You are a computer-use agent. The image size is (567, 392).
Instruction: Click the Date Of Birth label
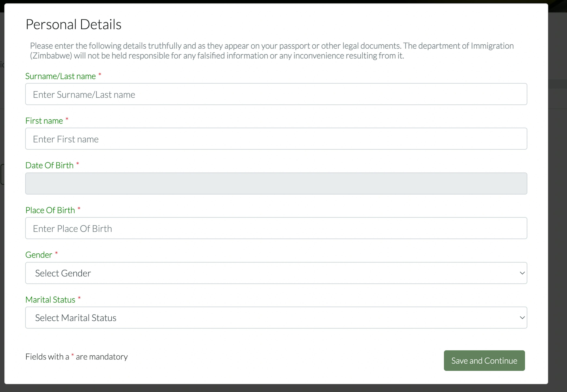click(49, 165)
